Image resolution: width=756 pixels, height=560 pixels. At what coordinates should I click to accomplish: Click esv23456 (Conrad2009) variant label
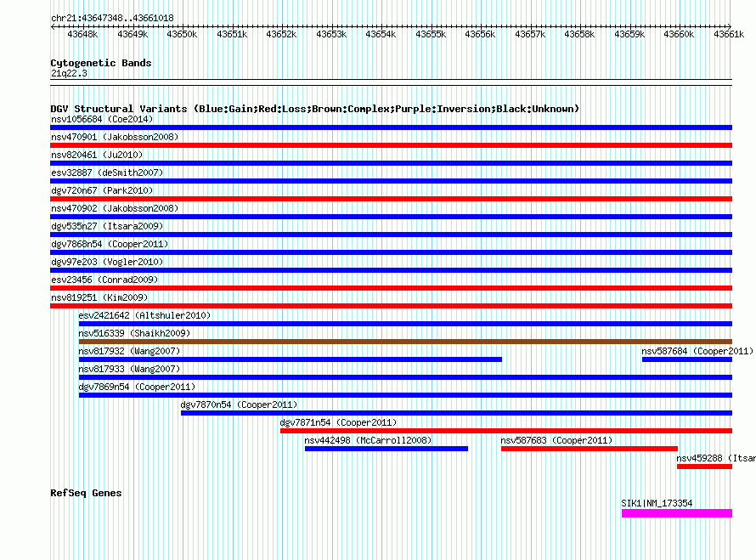pos(104,280)
